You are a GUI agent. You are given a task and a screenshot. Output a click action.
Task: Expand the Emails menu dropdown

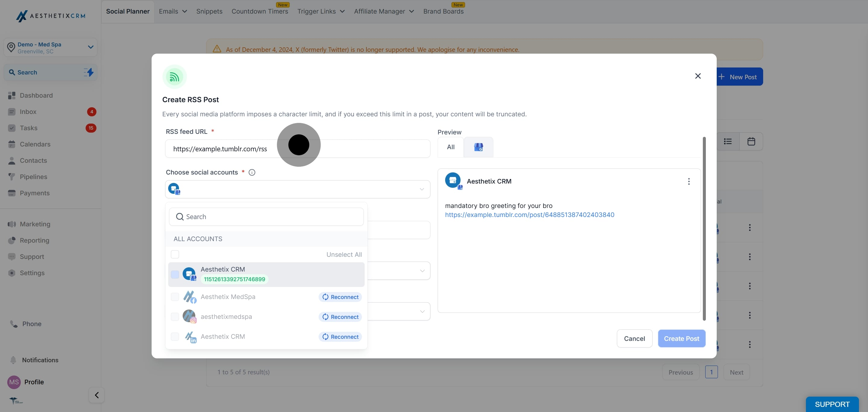click(x=173, y=11)
